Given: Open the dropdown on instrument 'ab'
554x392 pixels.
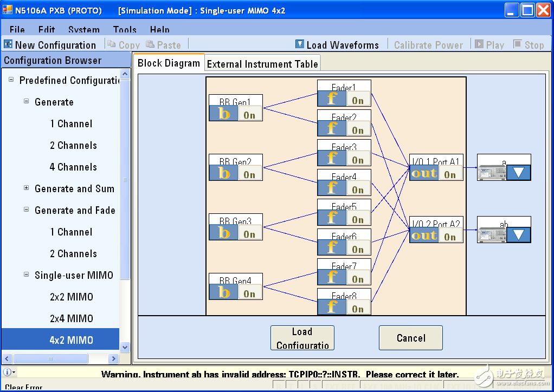Looking at the screenshot, I should pyautogui.click(x=519, y=234).
